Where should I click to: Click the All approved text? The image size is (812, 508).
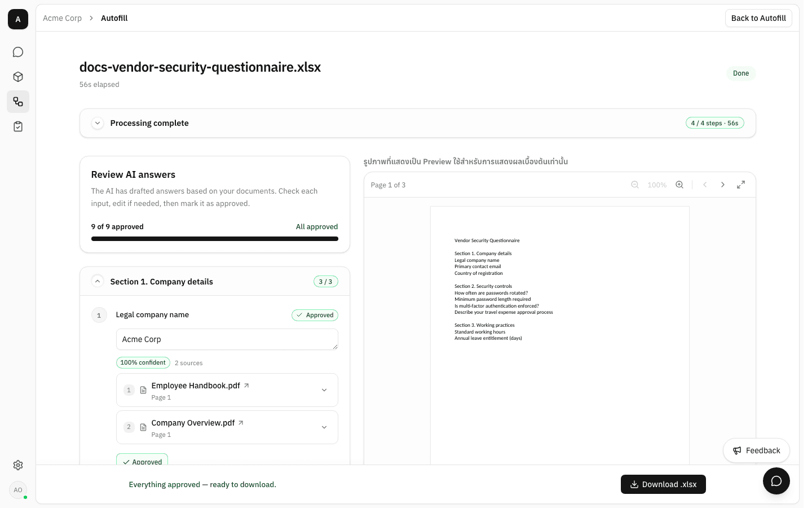(317, 226)
